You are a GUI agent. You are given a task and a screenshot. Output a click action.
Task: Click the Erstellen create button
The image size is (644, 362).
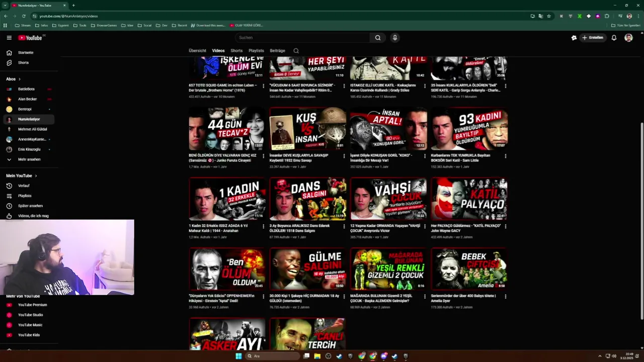[592, 38]
